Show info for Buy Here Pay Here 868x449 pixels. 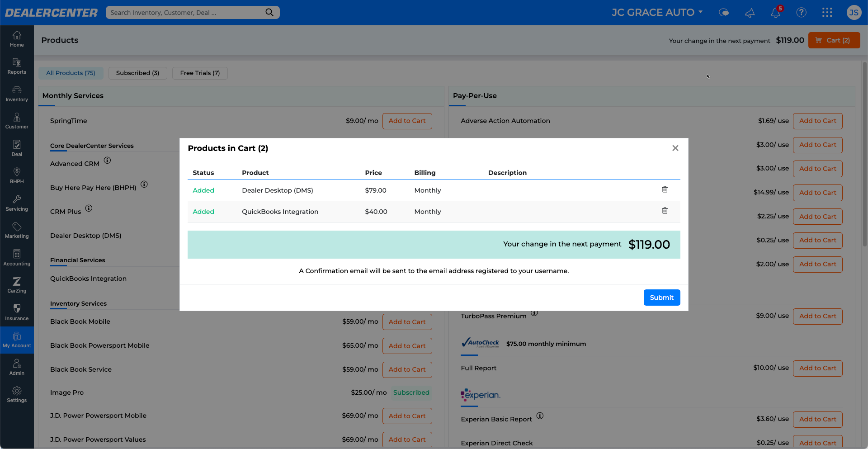144,184
